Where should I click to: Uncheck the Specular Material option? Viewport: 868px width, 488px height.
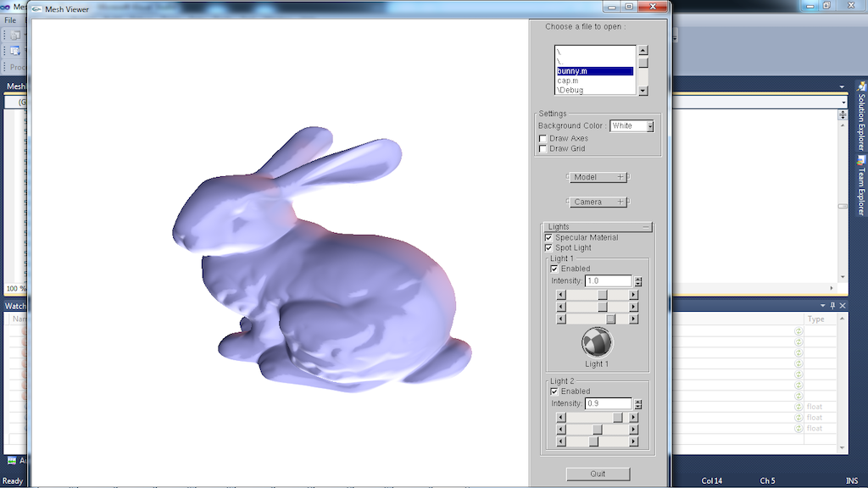point(548,238)
